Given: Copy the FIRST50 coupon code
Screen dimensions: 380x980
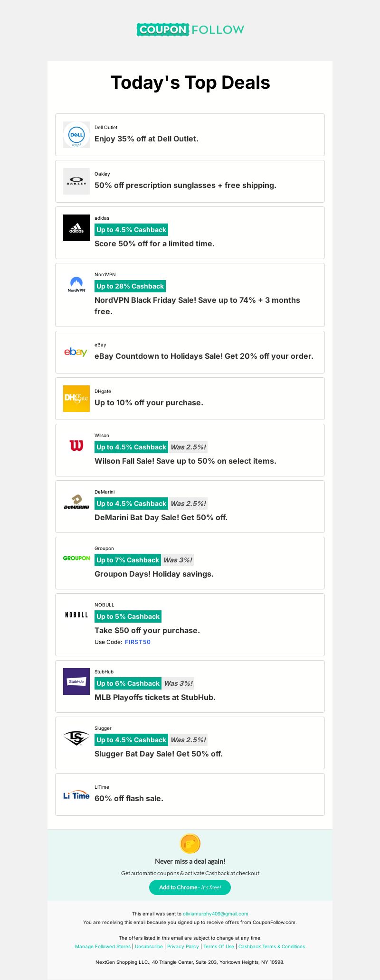Looking at the screenshot, I should click(x=138, y=642).
